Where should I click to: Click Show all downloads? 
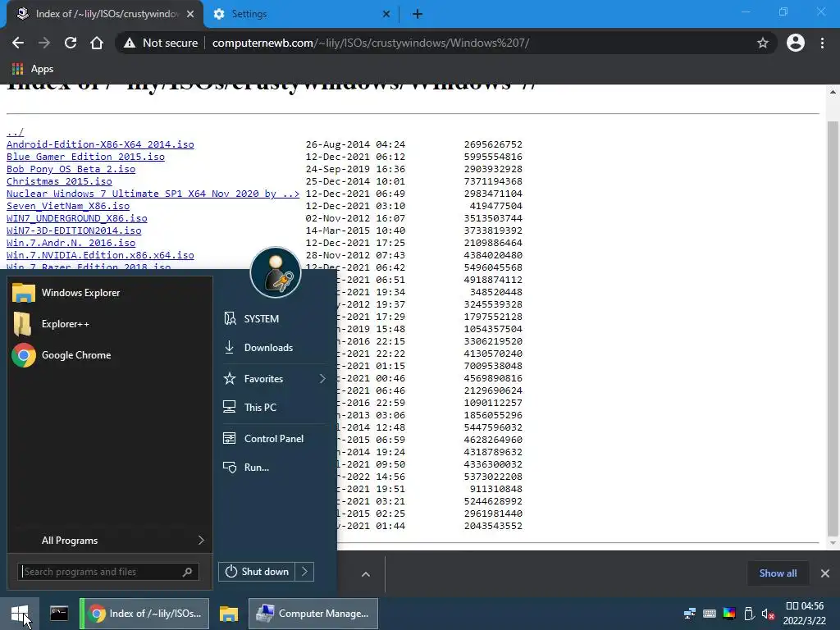[x=778, y=573]
